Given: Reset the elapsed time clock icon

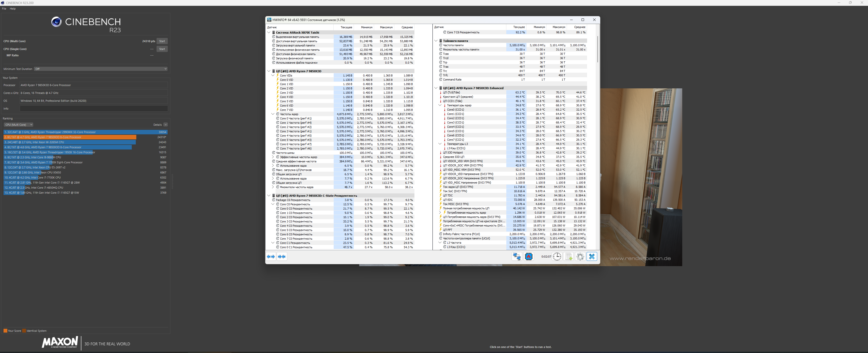Looking at the screenshot, I should tap(557, 257).
